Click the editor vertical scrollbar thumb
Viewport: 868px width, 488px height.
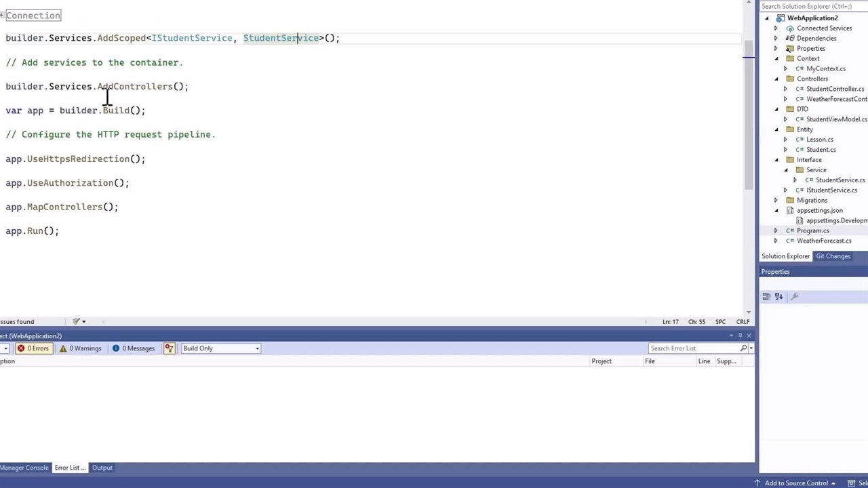(749, 115)
